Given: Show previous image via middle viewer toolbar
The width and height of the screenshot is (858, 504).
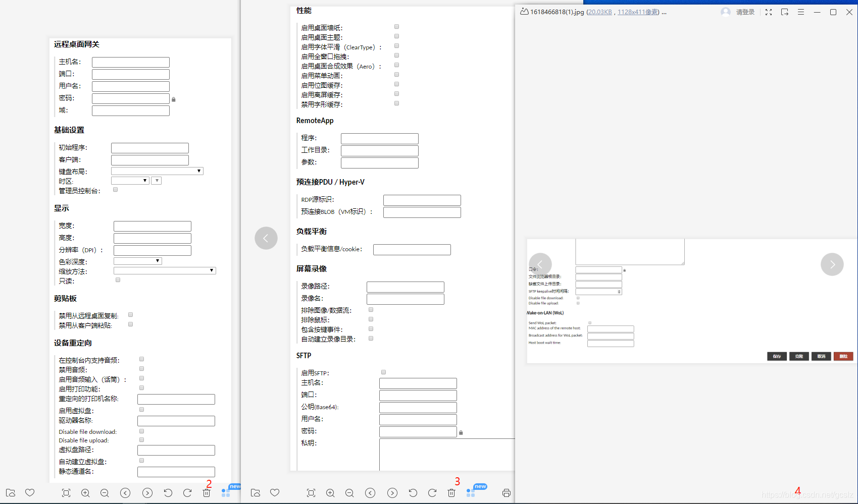Looking at the screenshot, I should 370,493.
